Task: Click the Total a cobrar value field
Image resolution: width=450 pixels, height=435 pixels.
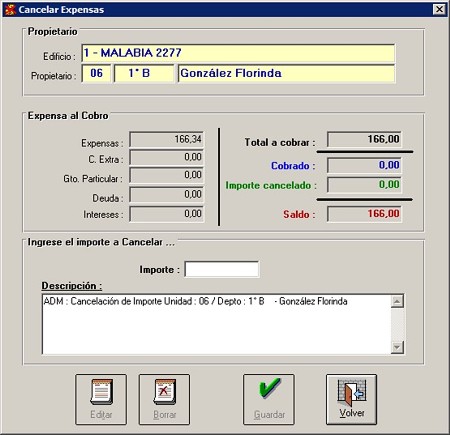Action: pos(364,139)
